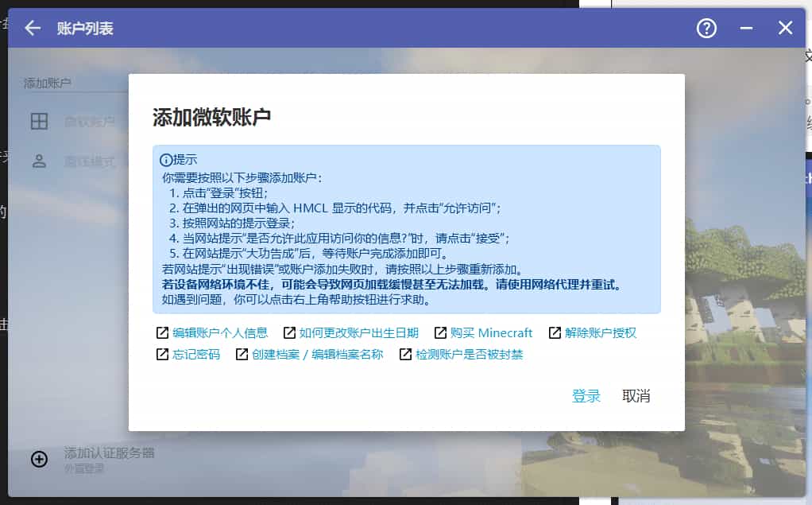Minimize the HMCL window
The height and width of the screenshot is (505, 812).
(x=746, y=29)
